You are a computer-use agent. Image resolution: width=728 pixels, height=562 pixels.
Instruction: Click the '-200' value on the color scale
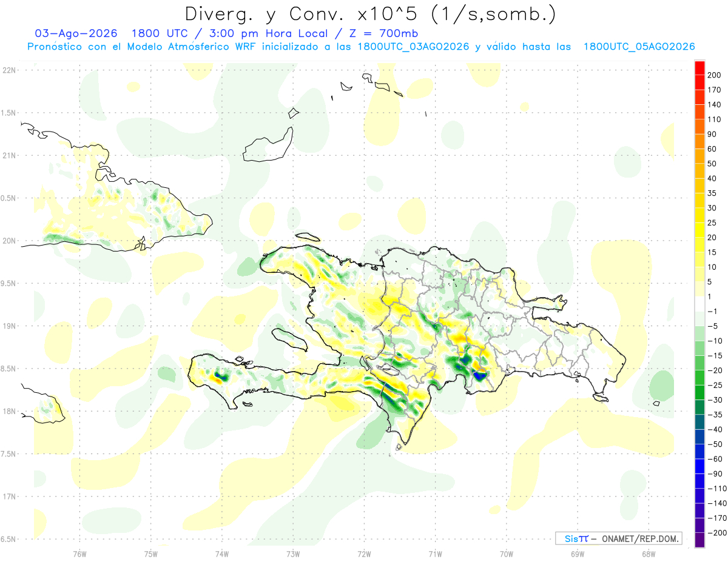[x=716, y=533]
